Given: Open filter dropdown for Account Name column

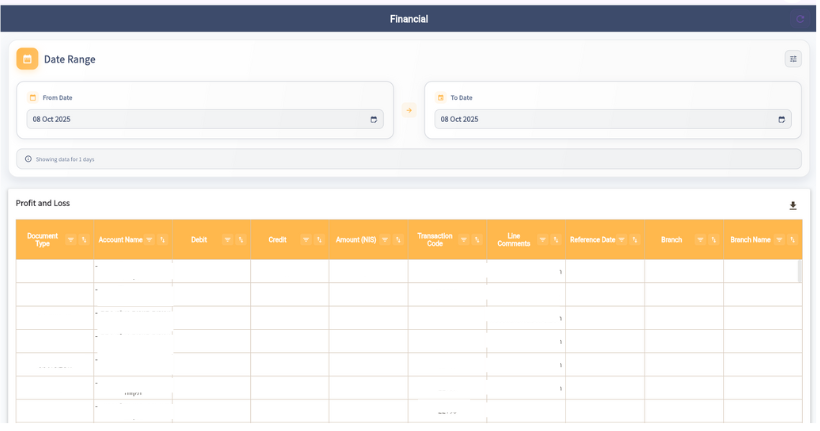Looking at the screenshot, I should [x=150, y=240].
